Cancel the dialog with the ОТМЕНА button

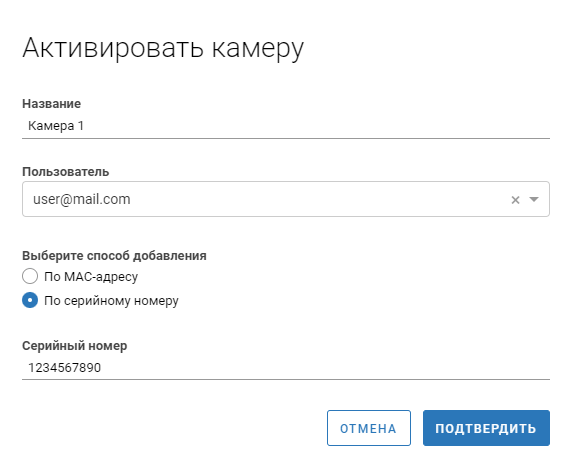pos(369,428)
